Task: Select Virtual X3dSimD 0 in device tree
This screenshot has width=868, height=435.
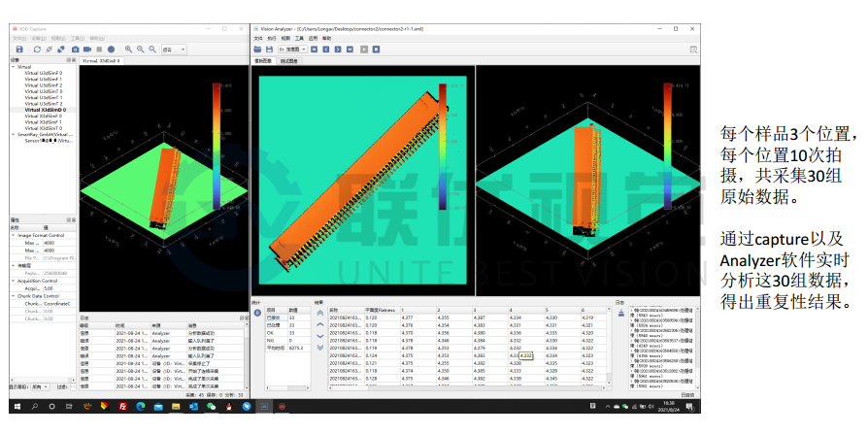Action: pos(45,110)
